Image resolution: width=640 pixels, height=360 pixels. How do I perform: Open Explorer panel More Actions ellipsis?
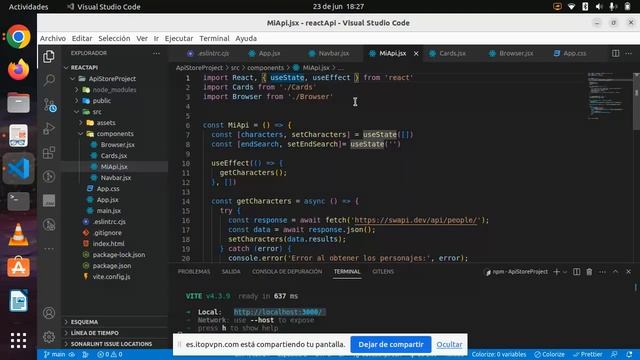[156, 53]
